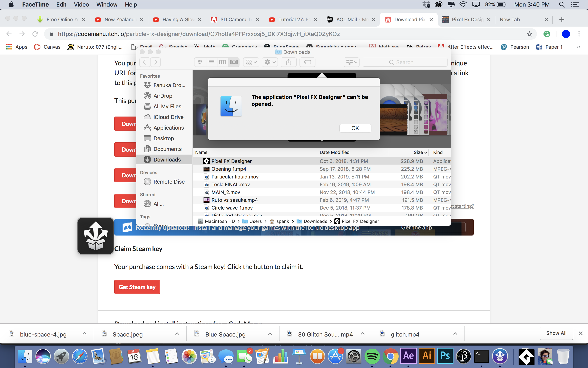The width and height of the screenshot is (588, 368).
Task: Click spank folder in path bar
Action: (280, 221)
